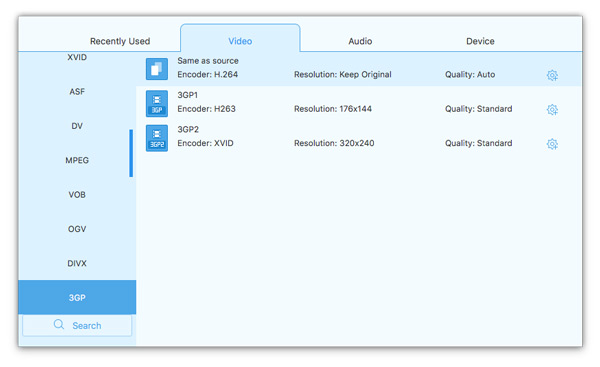Click 'Quality: Auto' text
The height and width of the screenshot is (367, 600).
(x=470, y=75)
